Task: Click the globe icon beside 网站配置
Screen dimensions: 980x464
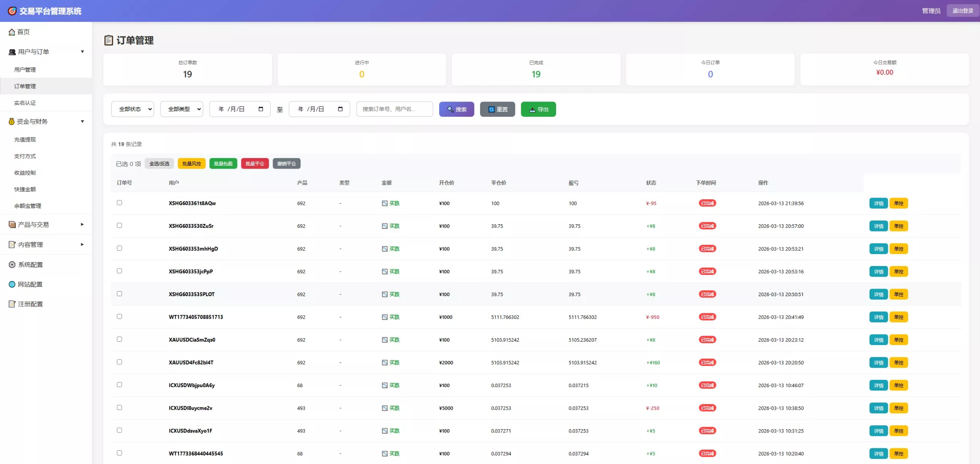Action: (12, 284)
